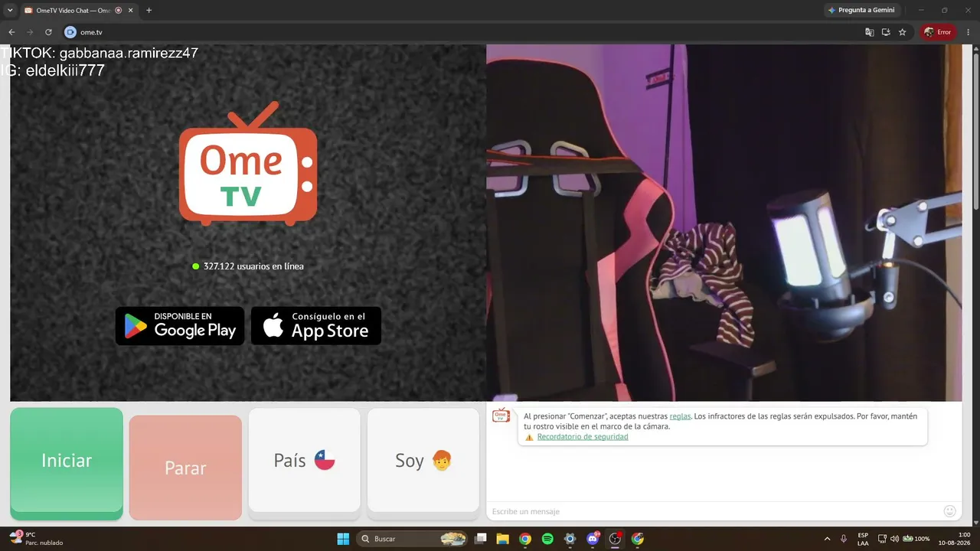Open the tab search dropdown arrow
Image resolution: width=980 pixels, height=551 pixels.
pos(10,10)
